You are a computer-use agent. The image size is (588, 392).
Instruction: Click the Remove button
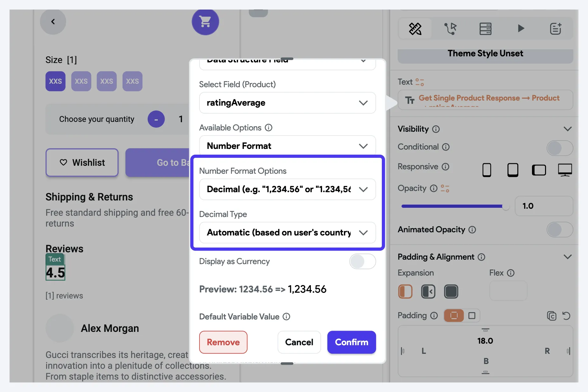pos(223,342)
